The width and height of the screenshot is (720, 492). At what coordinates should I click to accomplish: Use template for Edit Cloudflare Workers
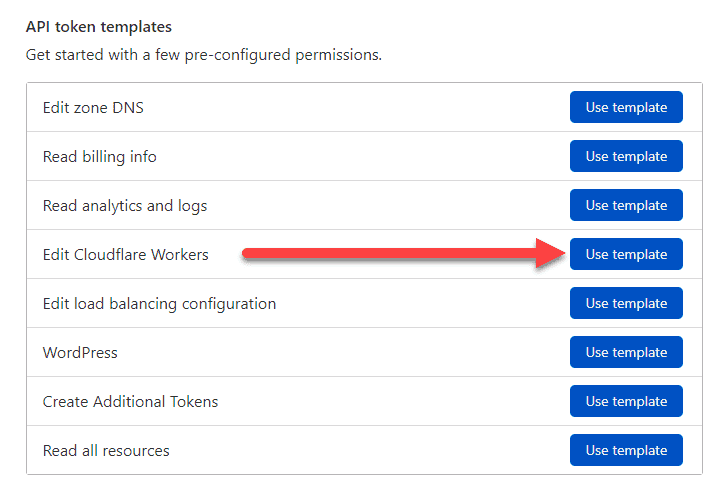coord(626,254)
